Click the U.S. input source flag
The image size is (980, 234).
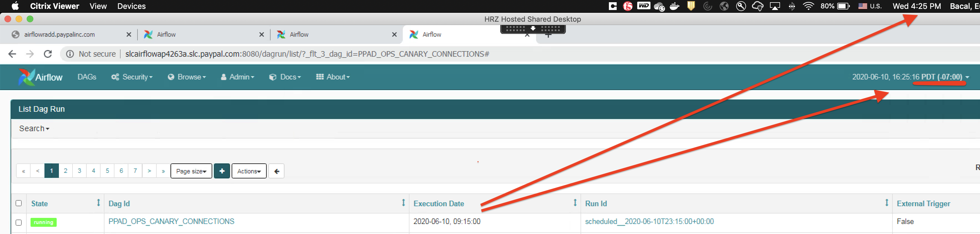click(x=862, y=6)
